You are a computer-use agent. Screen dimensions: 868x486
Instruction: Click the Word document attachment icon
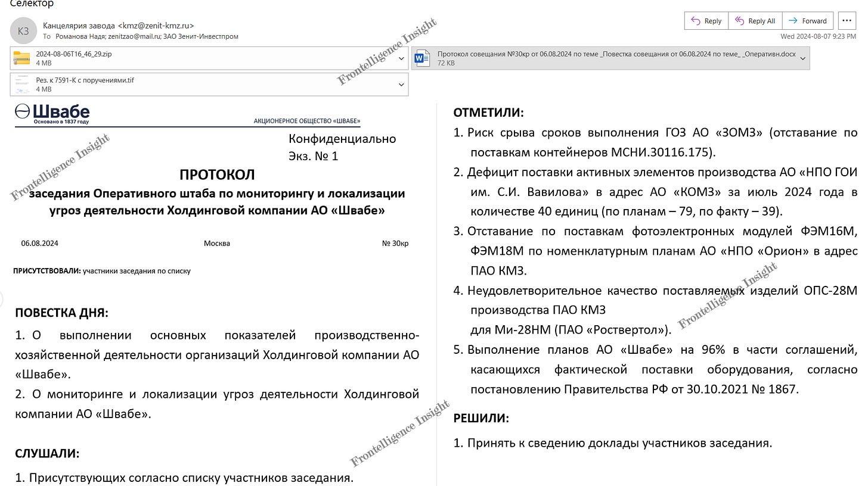(x=421, y=58)
